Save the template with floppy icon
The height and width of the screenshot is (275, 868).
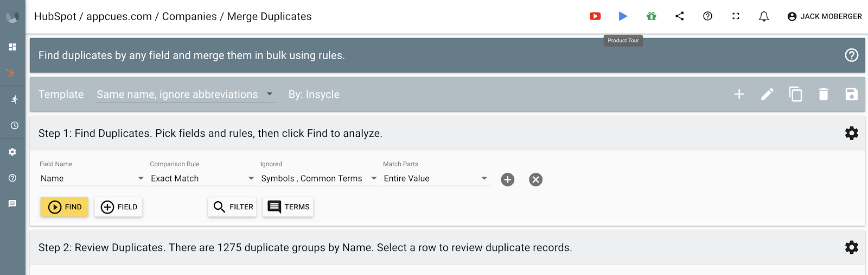[852, 95]
